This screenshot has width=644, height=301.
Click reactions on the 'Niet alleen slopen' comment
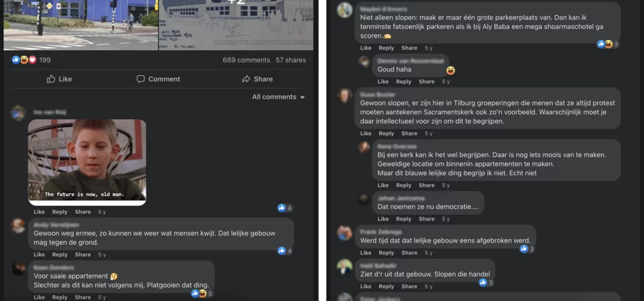click(x=608, y=44)
